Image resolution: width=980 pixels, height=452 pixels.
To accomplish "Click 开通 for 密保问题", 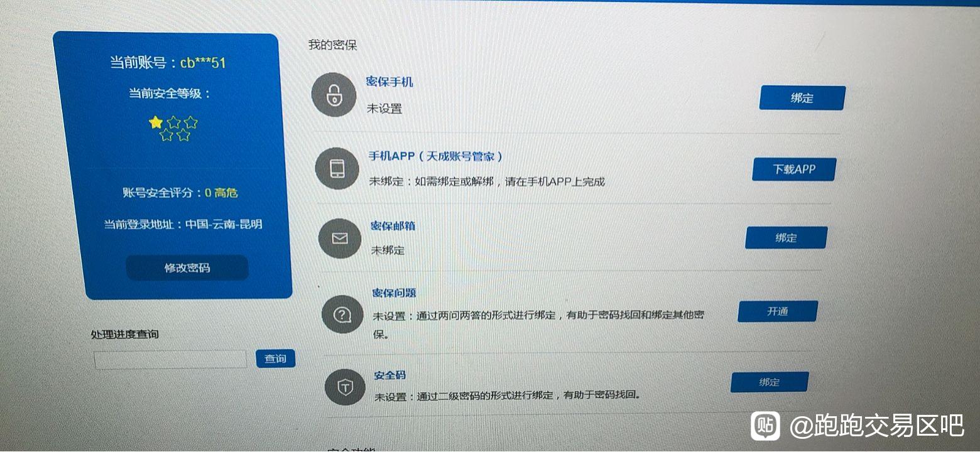I will (x=778, y=311).
